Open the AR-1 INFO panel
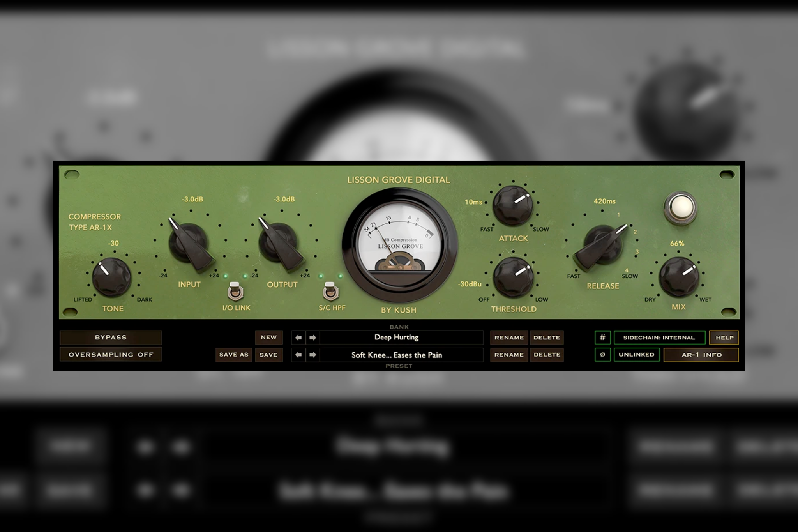798x532 pixels. point(701,355)
